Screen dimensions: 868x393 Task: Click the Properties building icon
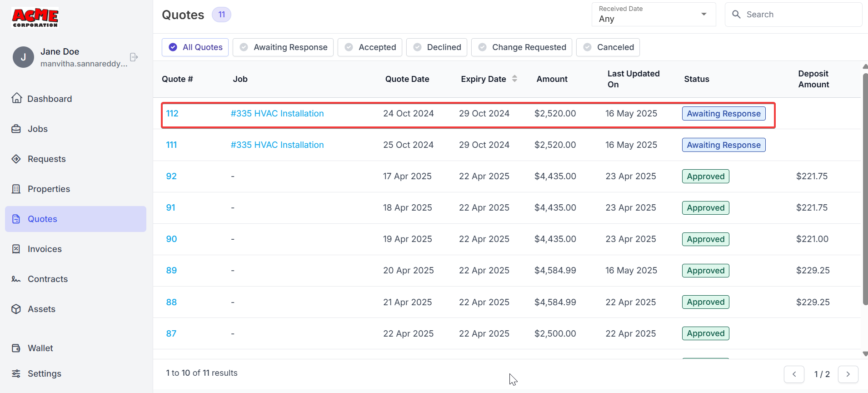coord(16,189)
